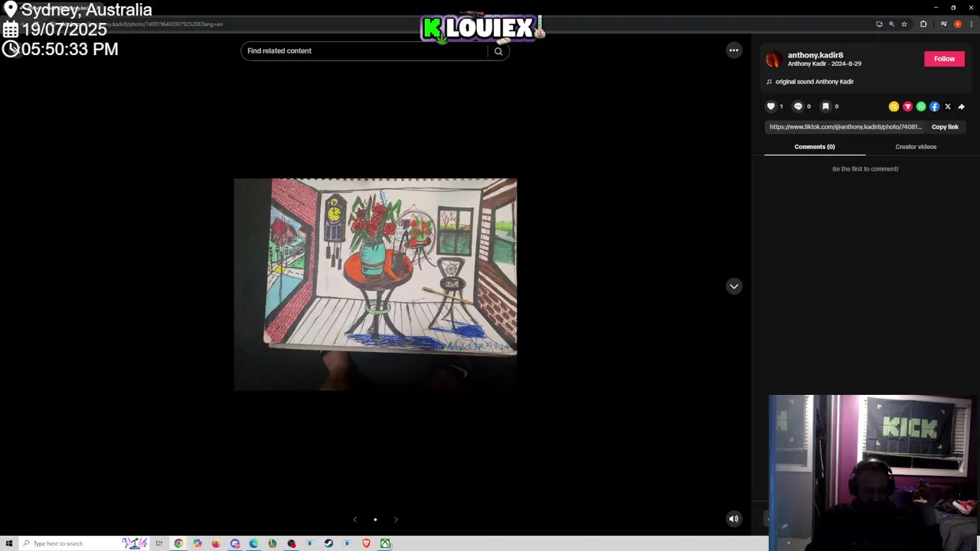This screenshot has height=551, width=980.
Task: Go to the next photo arrow
Action: (396, 520)
